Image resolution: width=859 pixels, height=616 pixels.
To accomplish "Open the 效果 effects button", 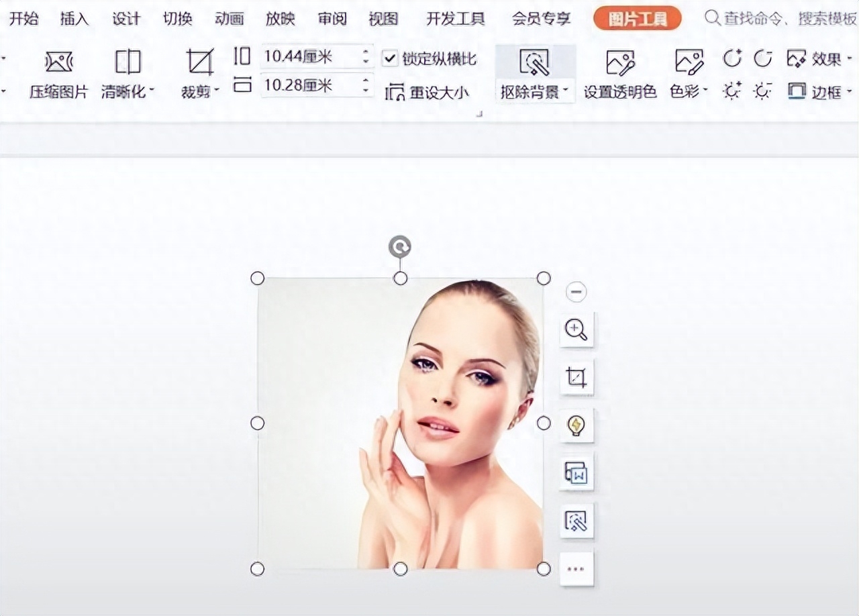I will [x=815, y=59].
